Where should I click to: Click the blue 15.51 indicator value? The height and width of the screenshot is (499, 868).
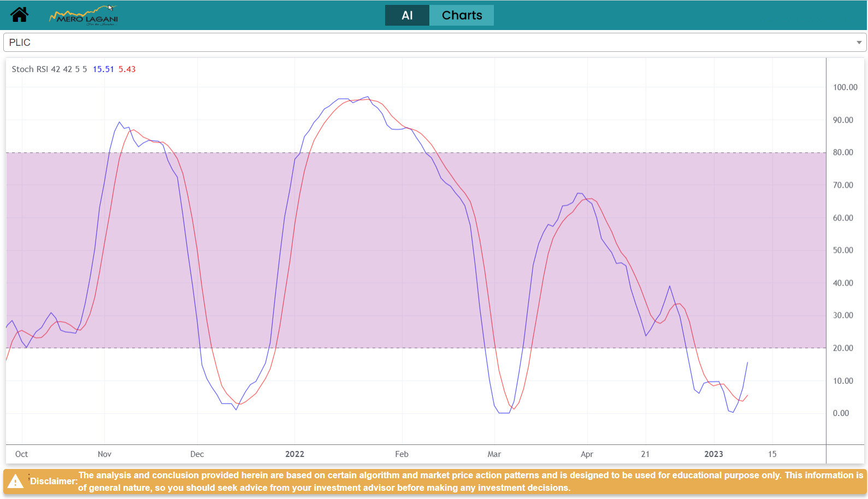pos(103,69)
